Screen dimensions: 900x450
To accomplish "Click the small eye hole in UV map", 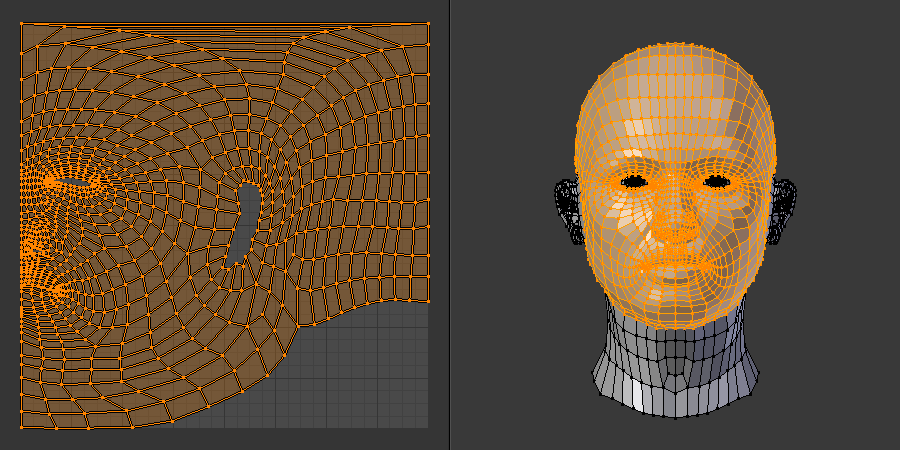I will 75,183.
